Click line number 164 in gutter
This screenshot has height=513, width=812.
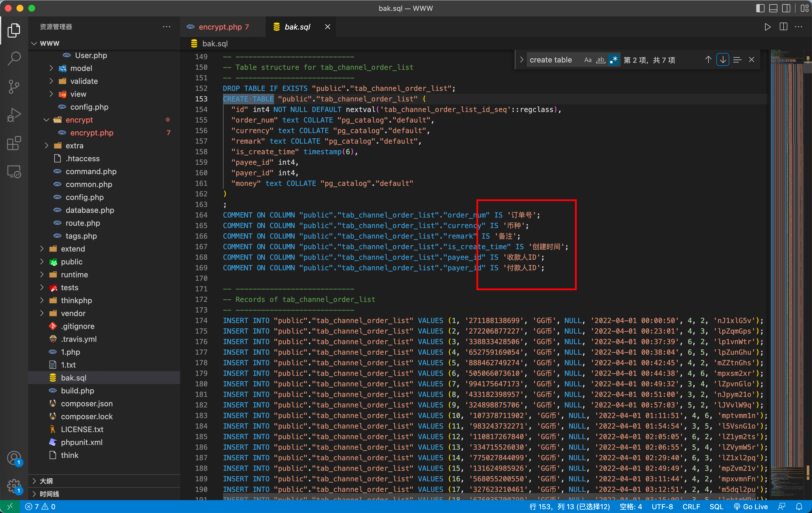pyautogui.click(x=201, y=215)
